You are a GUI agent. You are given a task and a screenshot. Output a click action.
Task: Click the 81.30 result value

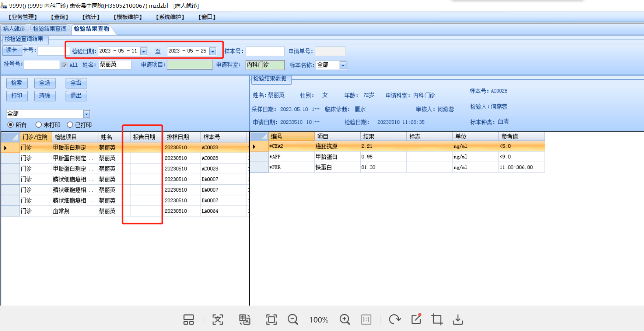368,167
